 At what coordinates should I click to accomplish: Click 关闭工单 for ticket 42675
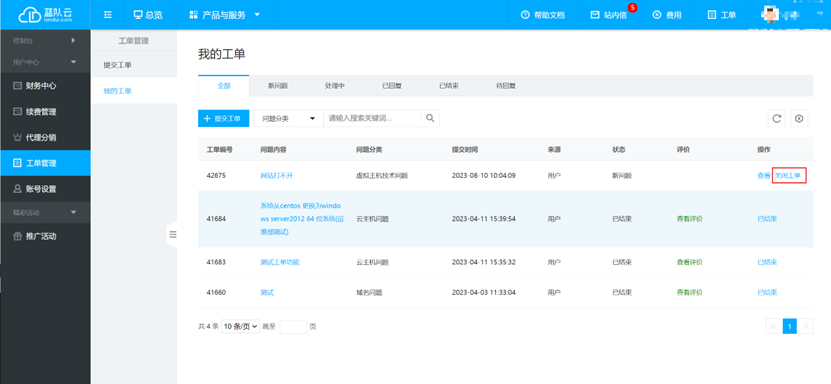pyautogui.click(x=788, y=175)
